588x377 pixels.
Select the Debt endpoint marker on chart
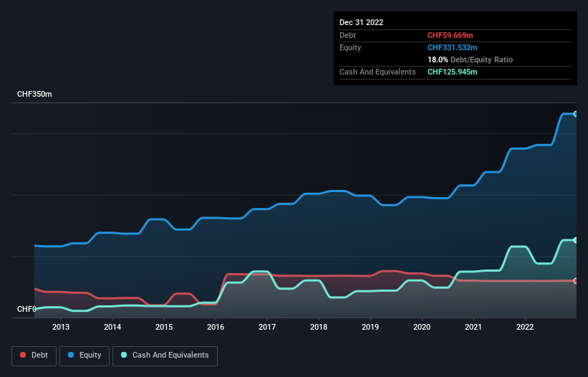576,280
